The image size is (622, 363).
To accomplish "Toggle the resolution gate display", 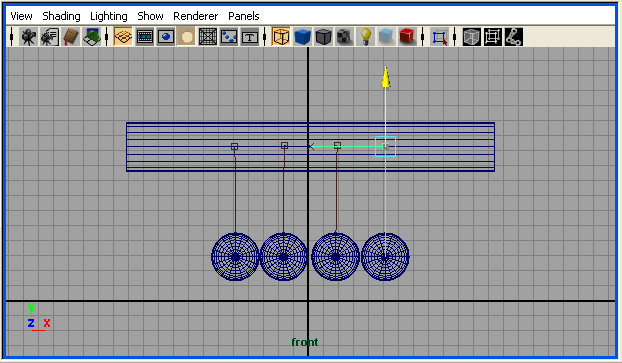I will click(165, 37).
